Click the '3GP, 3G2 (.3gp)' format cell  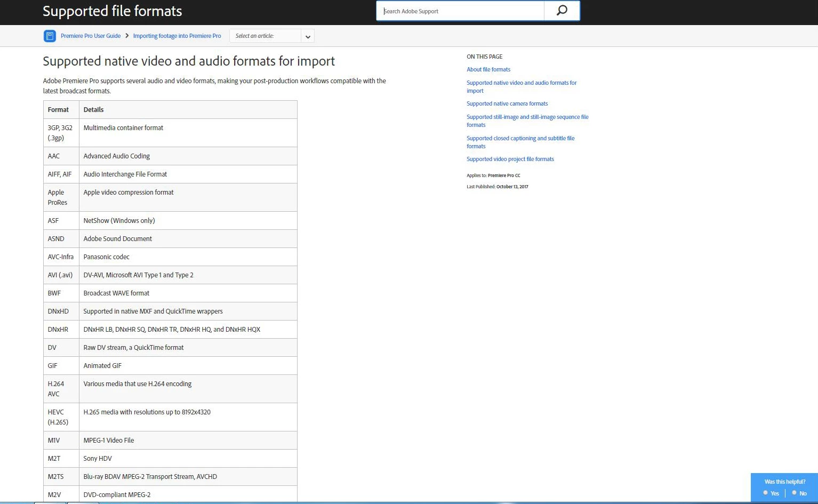pyautogui.click(x=61, y=133)
